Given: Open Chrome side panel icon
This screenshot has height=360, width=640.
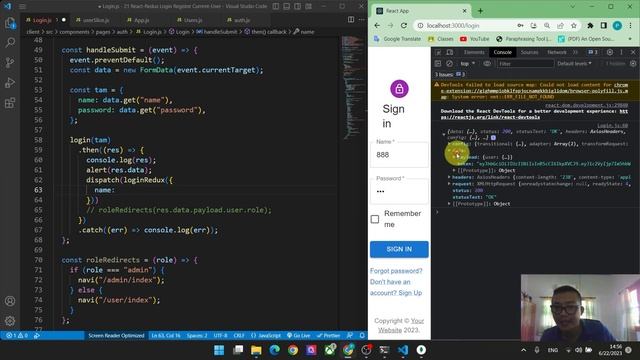Looking at the screenshot, I should click(604, 25).
